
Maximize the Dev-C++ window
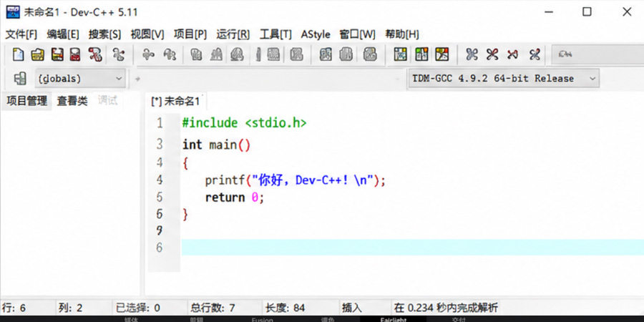pyautogui.click(x=587, y=12)
